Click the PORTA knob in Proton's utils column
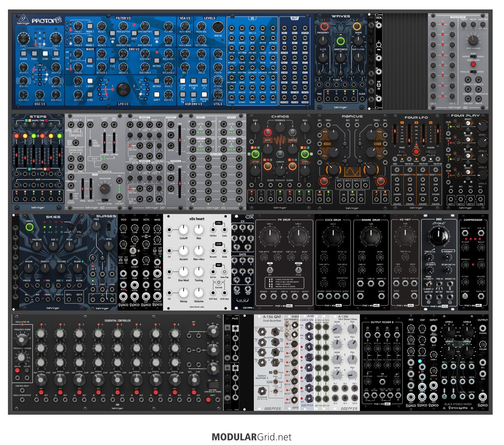Viewport: 504px width, 445px height. pos(218,67)
